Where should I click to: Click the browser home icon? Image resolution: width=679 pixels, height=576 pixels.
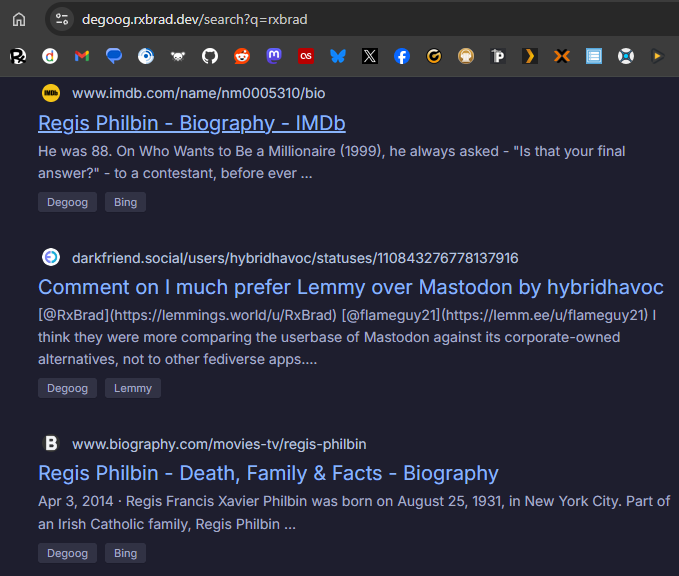(19, 19)
